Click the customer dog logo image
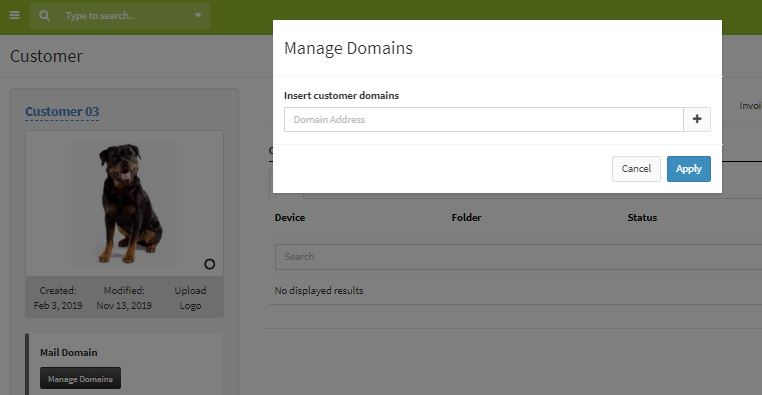This screenshot has height=395, width=762. tap(124, 204)
